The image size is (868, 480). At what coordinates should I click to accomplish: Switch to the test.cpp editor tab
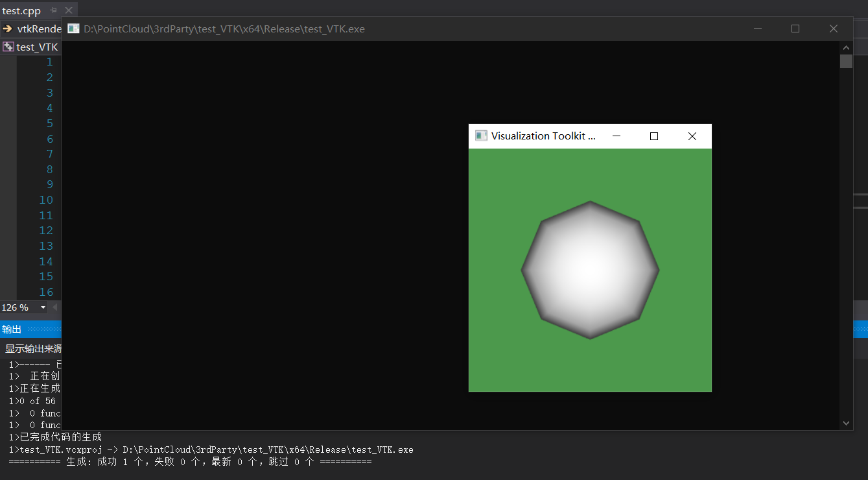pos(21,10)
